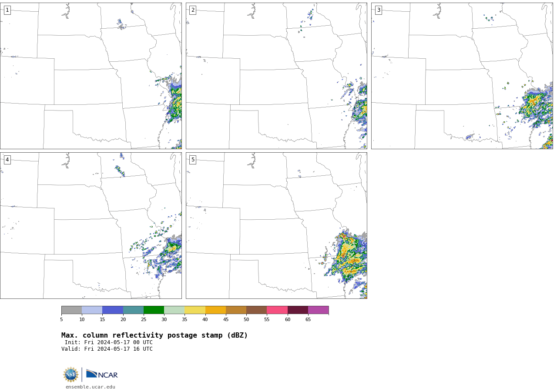Click the Init: Fri 2024-05-17 00 UTC text

coord(109,342)
